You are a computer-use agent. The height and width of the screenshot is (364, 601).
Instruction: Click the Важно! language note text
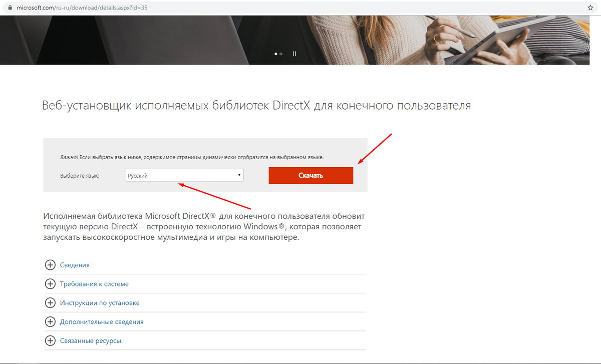[192, 157]
